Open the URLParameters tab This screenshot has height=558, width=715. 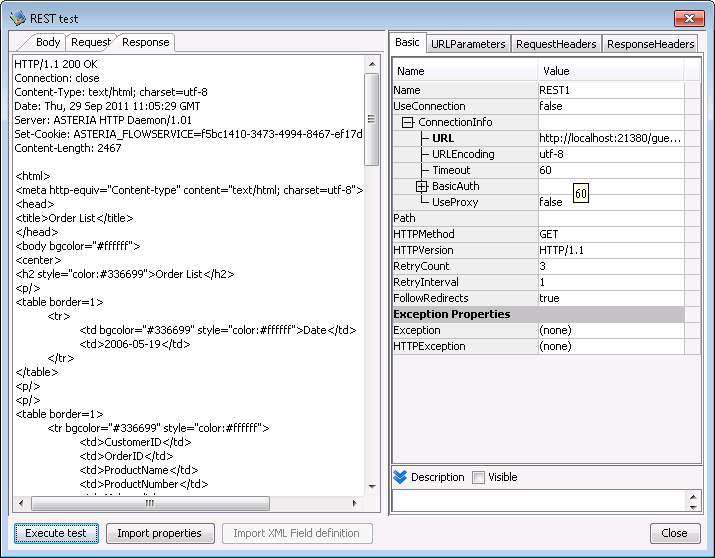(x=468, y=44)
